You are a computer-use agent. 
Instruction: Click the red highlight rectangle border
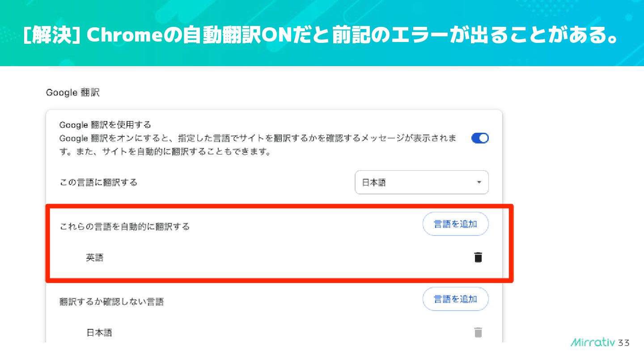280,280
